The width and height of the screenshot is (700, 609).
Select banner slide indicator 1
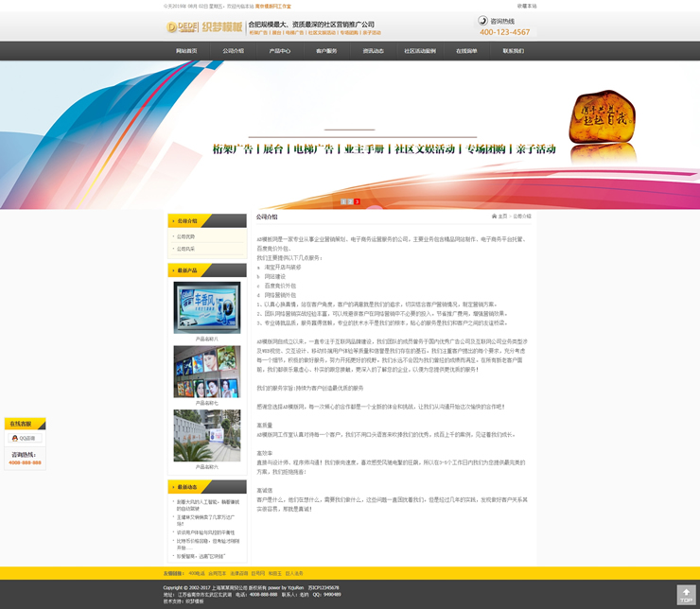[342, 201]
